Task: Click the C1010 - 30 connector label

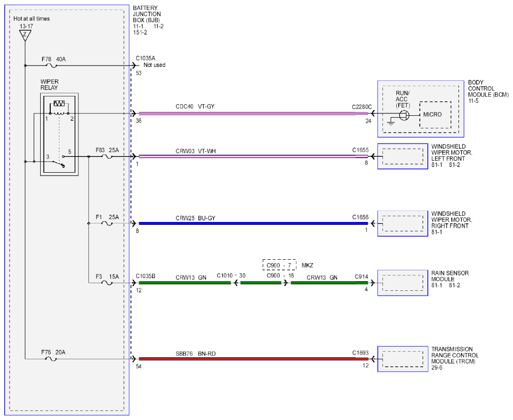Action: [x=231, y=276]
